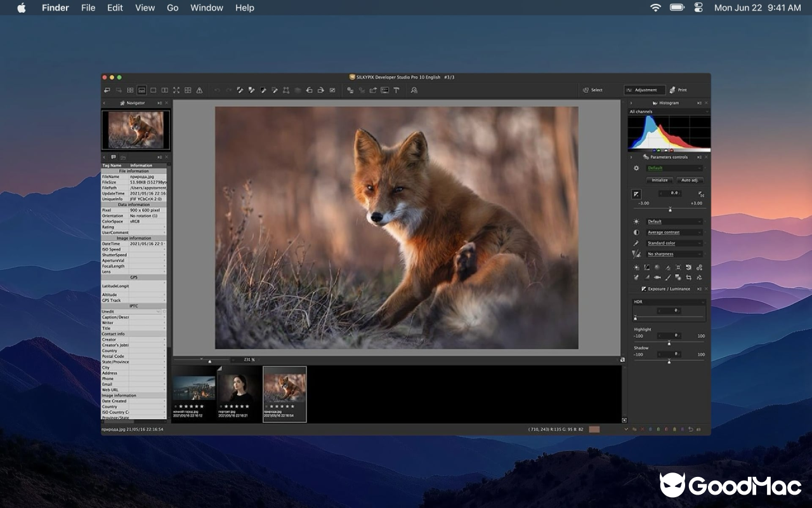The width and height of the screenshot is (812, 508).
Task: Click the Navigator fox preview thumbnail
Action: pyautogui.click(x=136, y=130)
